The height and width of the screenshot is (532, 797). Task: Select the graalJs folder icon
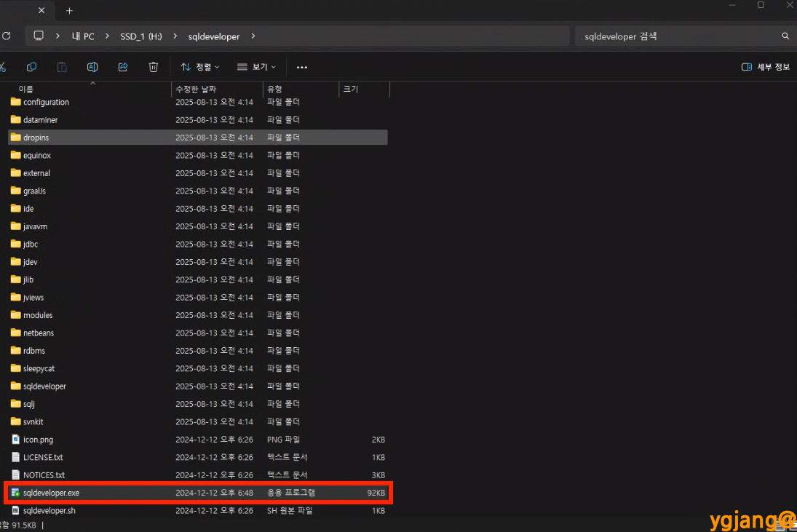(16, 191)
